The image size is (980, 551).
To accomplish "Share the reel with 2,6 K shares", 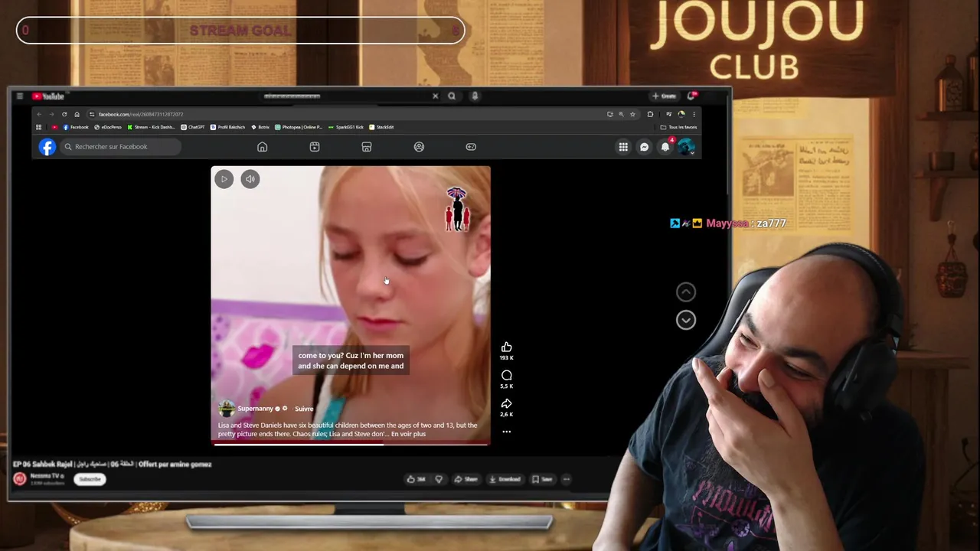I will point(506,404).
